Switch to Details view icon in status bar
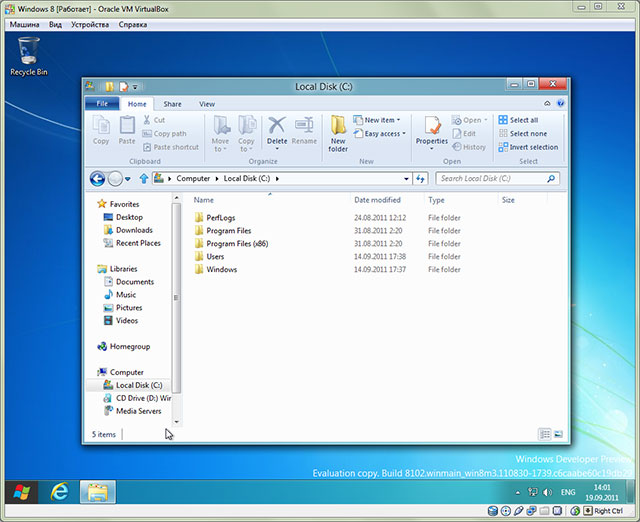 (x=544, y=434)
